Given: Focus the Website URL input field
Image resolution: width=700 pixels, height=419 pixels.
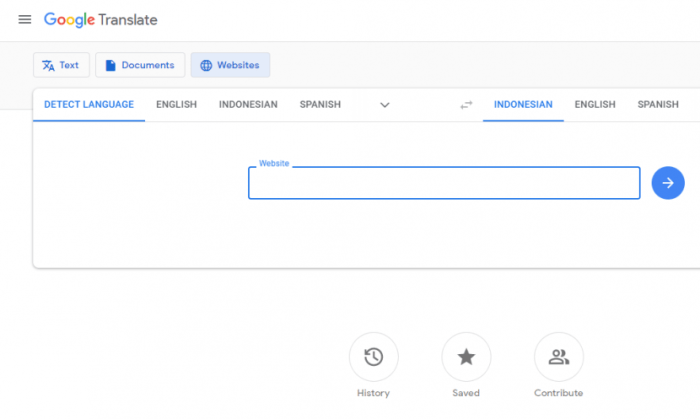Looking at the screenshot, I should tap(444, 183).
